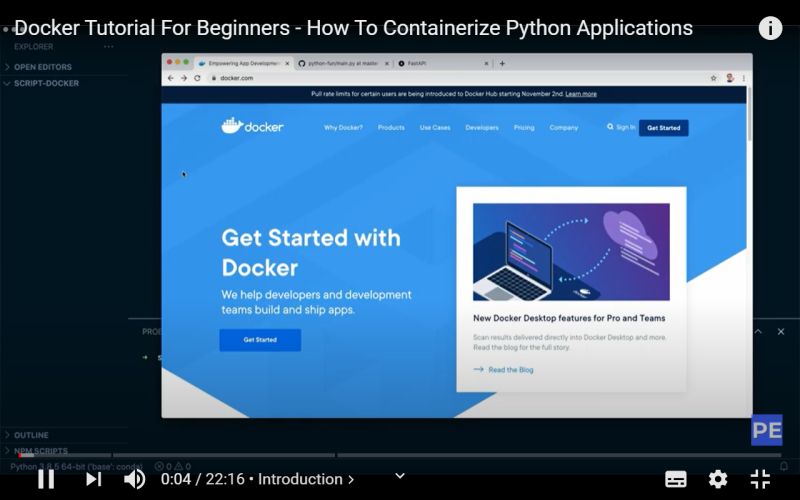800x500 pixels.
Task: Click the hero Get Started button
Action: (260, 340)
